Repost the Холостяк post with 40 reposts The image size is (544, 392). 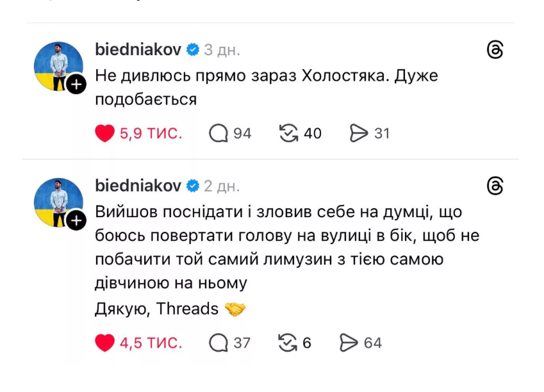point(290,133)
